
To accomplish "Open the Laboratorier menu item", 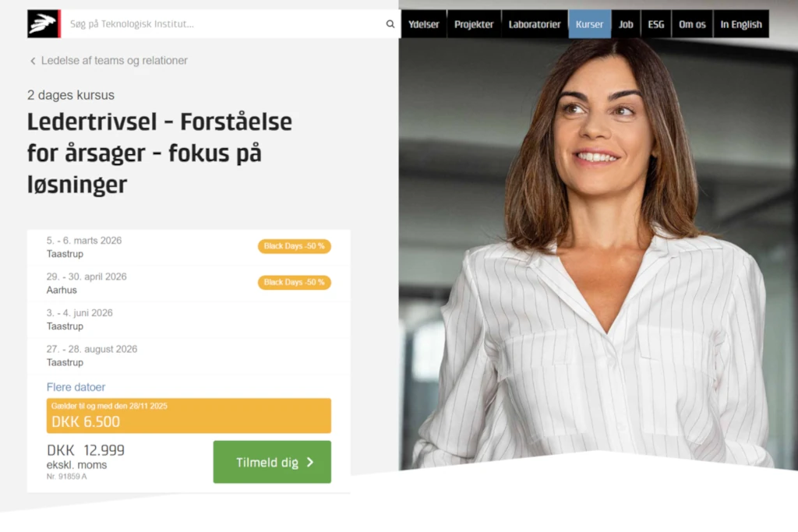I will click(535, 24).
